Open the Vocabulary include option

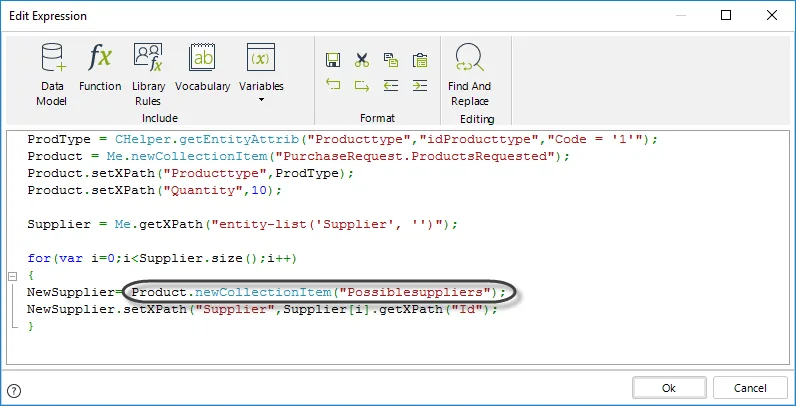(x=202, y=67)
